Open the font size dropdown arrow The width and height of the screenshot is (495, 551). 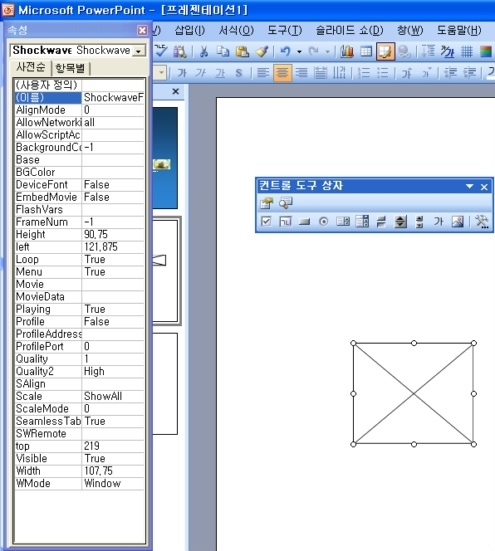[161, 73]
